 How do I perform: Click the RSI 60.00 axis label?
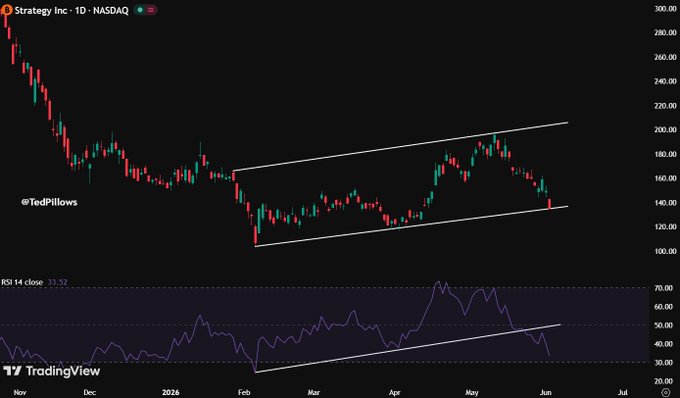(x=665, y=307)
